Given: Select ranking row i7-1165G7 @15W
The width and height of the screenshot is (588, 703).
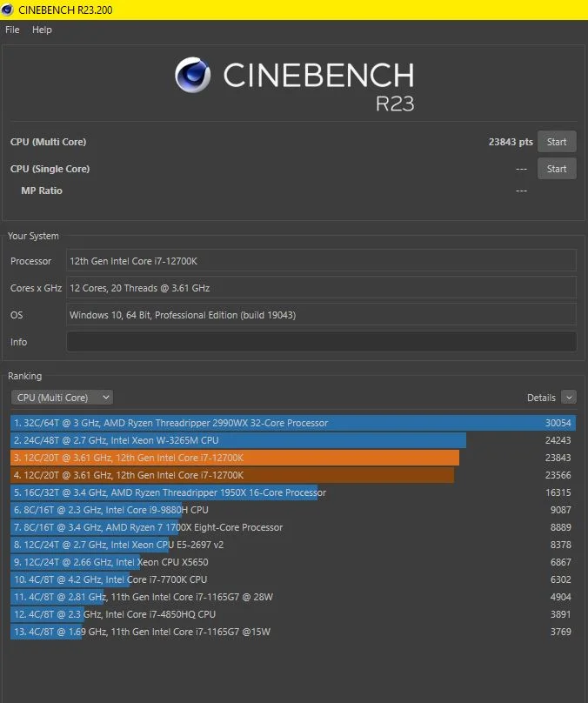Looking at the screenshot, I should pyautogui.click(x=293, y=632).
